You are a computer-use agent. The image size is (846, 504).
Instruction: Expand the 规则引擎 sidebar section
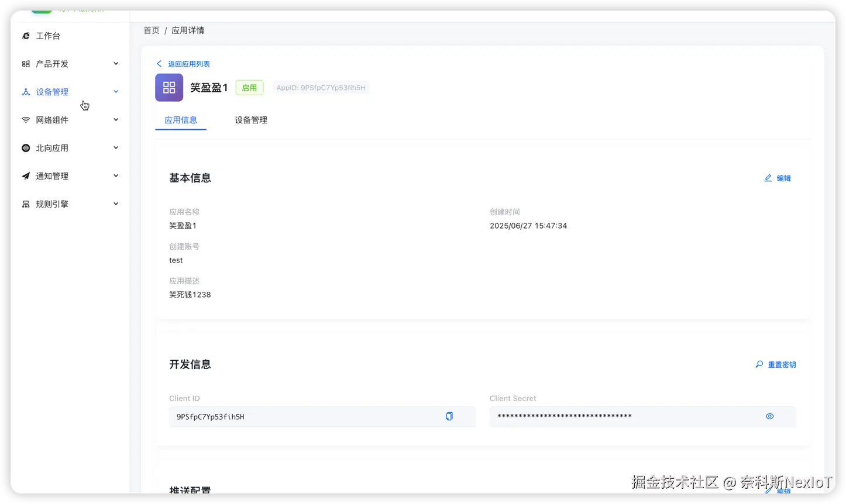pos(115,203)
